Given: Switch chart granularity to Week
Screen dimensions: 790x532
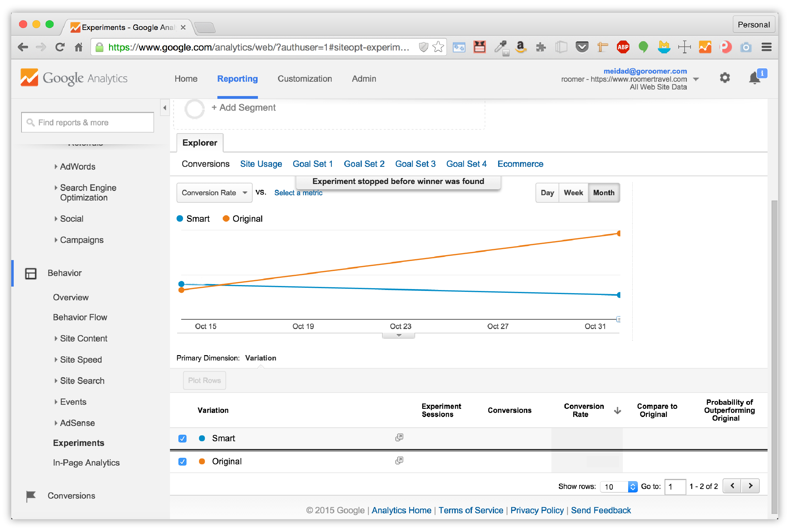Looking at the screenshot, I should pos(573,193).
